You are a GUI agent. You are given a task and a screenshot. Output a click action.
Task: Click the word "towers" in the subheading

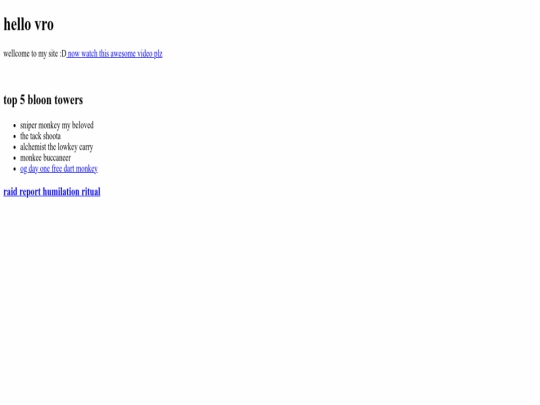tap(69, 100)
